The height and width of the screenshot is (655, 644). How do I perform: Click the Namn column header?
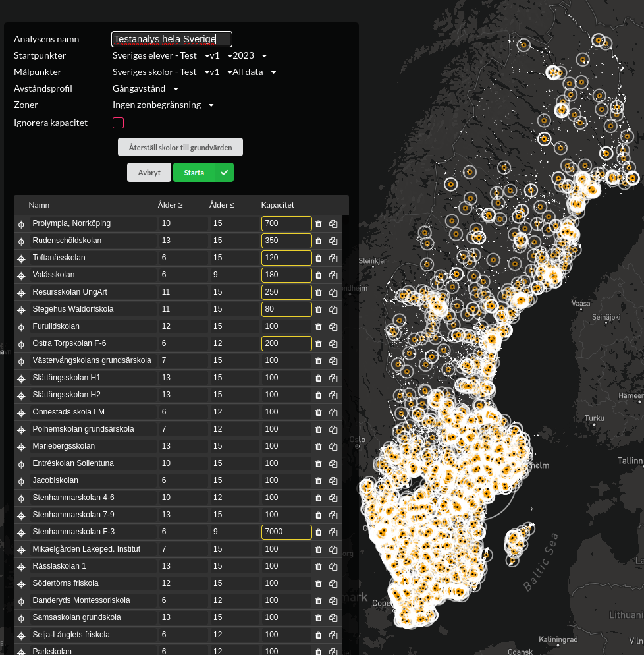(x=39, y=205)
